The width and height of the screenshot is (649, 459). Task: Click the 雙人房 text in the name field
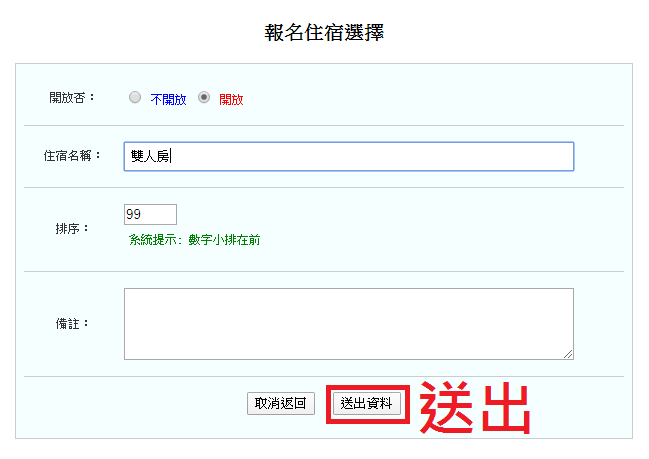click(x=151, y=156)
